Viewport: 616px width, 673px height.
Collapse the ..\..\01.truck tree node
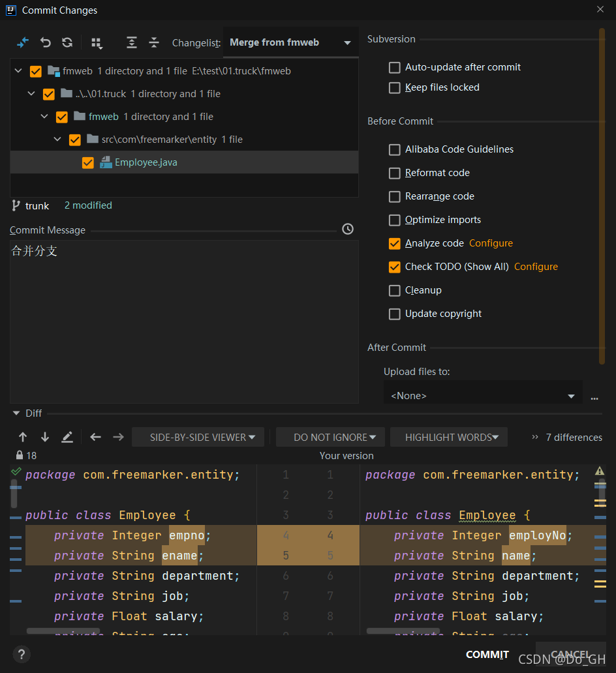pos(31,93)
